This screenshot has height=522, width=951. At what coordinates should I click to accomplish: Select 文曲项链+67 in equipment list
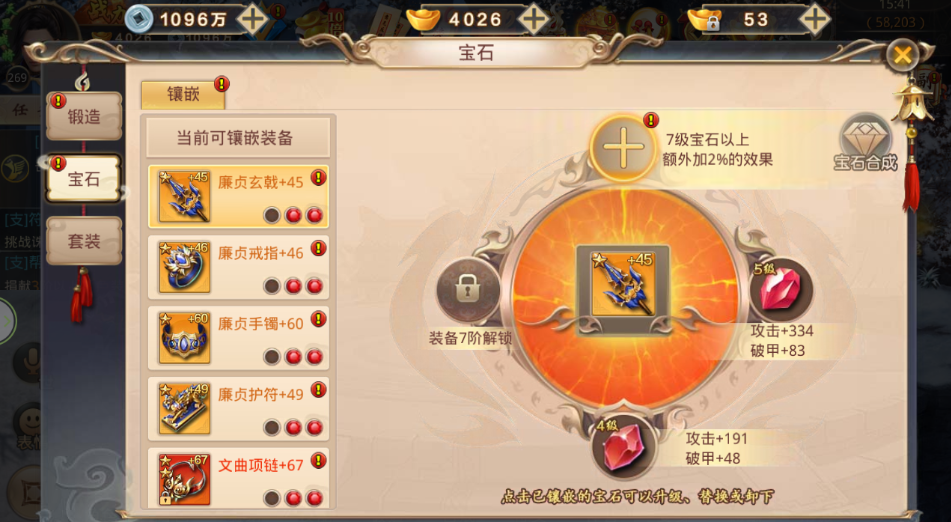238,478
